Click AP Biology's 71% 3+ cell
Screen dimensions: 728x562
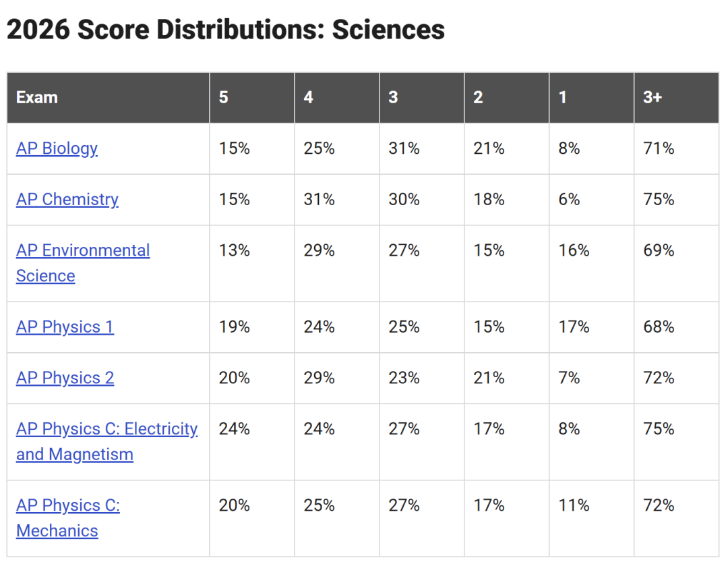[x=677, y=148]
